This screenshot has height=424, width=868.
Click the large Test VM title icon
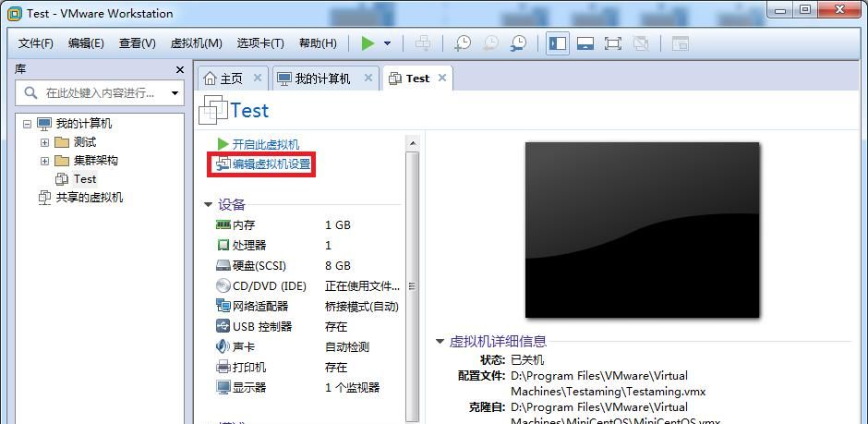pyautogui.click(x=213, y=110)
